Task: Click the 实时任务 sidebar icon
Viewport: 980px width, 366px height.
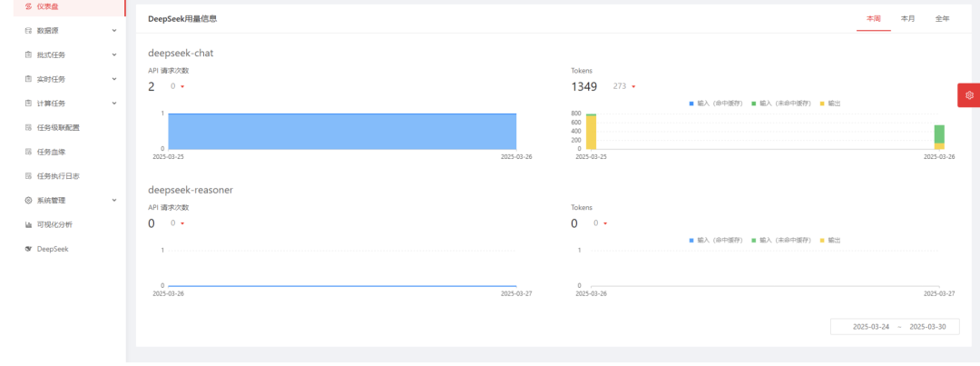Action: pos(28,79)
